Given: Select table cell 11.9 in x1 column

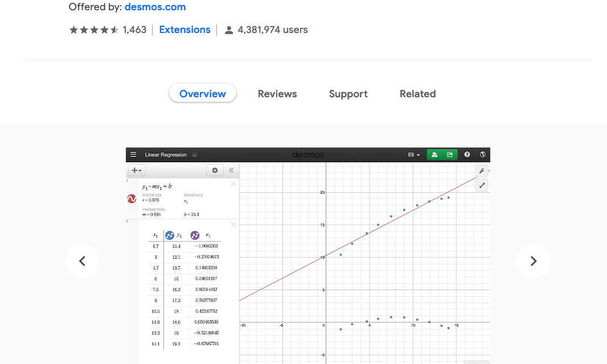Looking at the screenshot, I should coord(155,322).
